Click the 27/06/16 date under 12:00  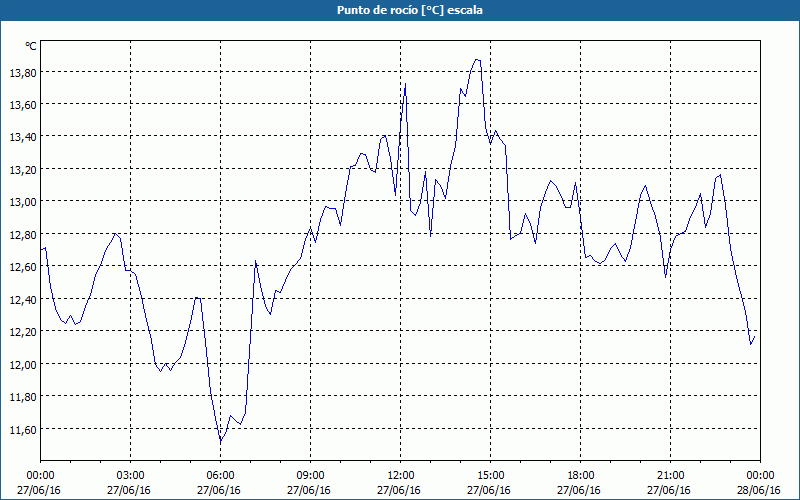(399, 490)
